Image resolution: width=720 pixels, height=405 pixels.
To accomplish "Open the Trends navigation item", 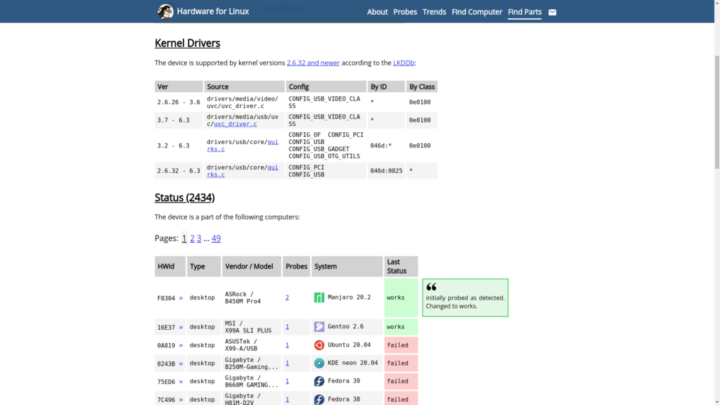I will pyautogui.click(x=434, y=12).
